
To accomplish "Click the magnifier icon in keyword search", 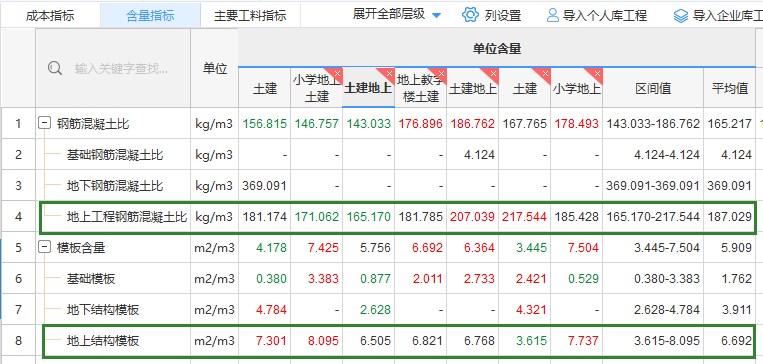I will [55, 68].
